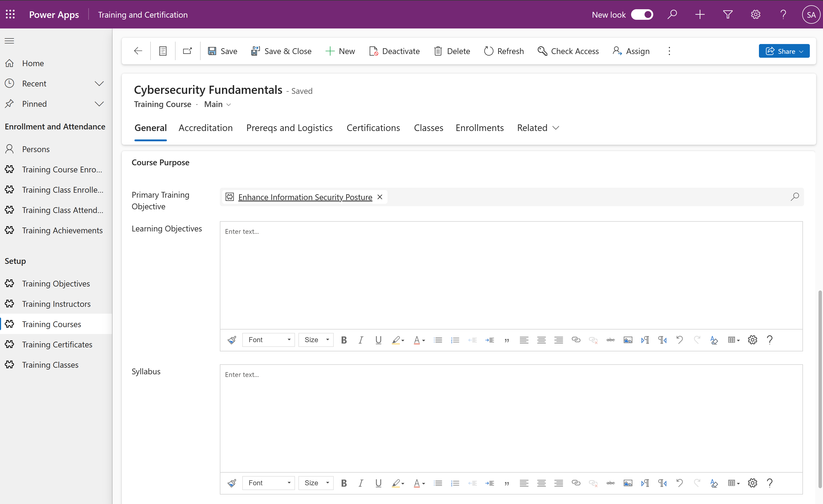Toggle the New look switch
This screenshot has width=823, height=504.
(x=642, y=14)
